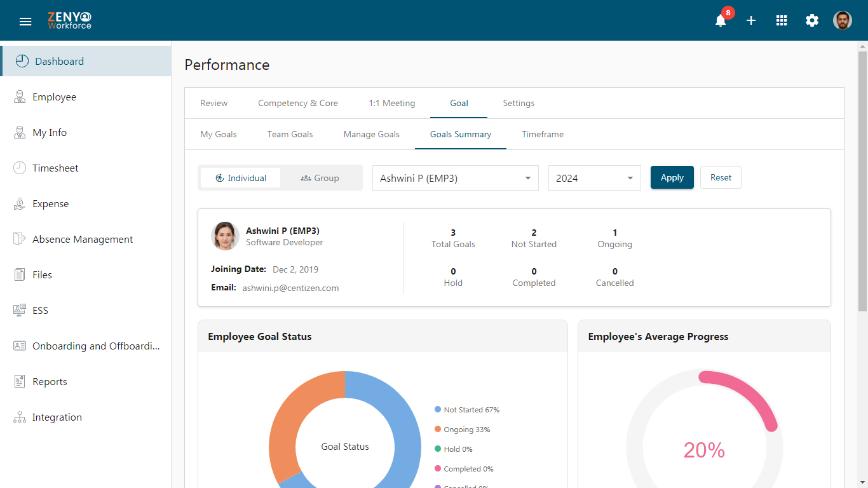The image size is (868, 488).
Task: Toggle Completed 0% legend entry
Action: [464, 469]
